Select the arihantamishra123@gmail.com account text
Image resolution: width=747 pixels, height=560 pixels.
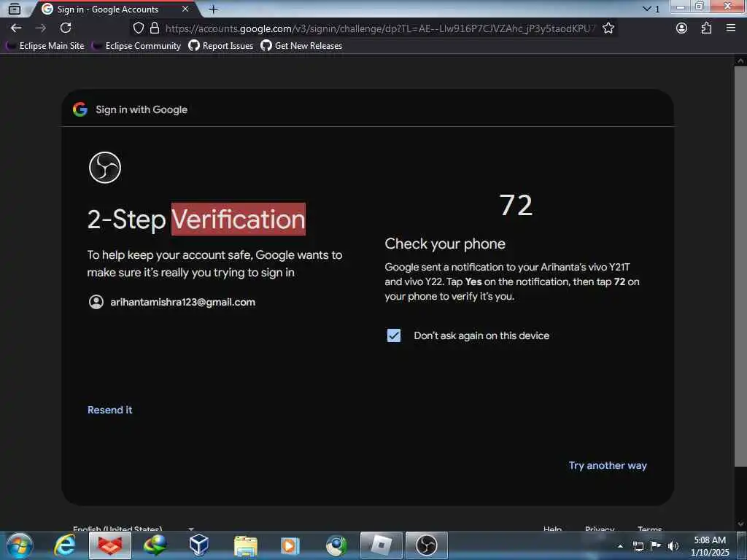point(183,302)
